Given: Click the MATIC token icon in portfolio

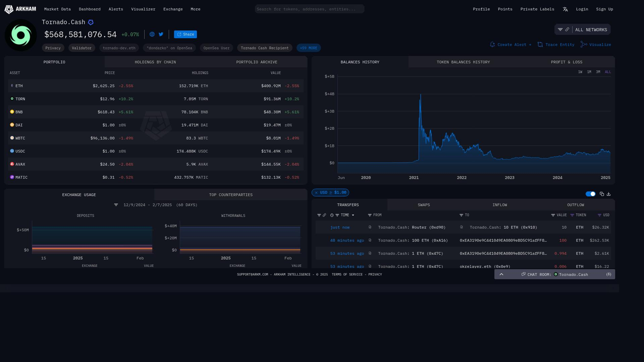Looking at the screenshot, I should click(x=12, y=177).
